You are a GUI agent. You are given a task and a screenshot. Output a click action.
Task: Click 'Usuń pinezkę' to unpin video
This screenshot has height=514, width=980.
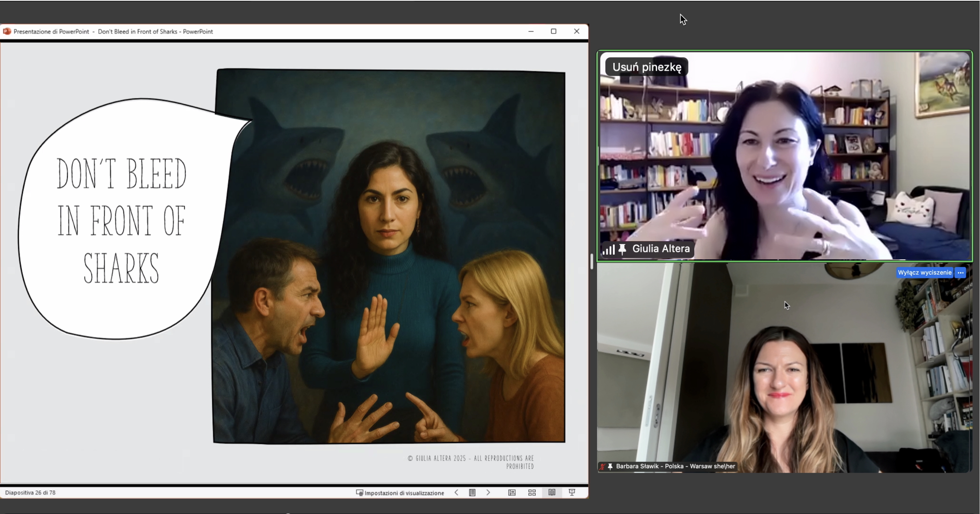click(x=647, y=67)
